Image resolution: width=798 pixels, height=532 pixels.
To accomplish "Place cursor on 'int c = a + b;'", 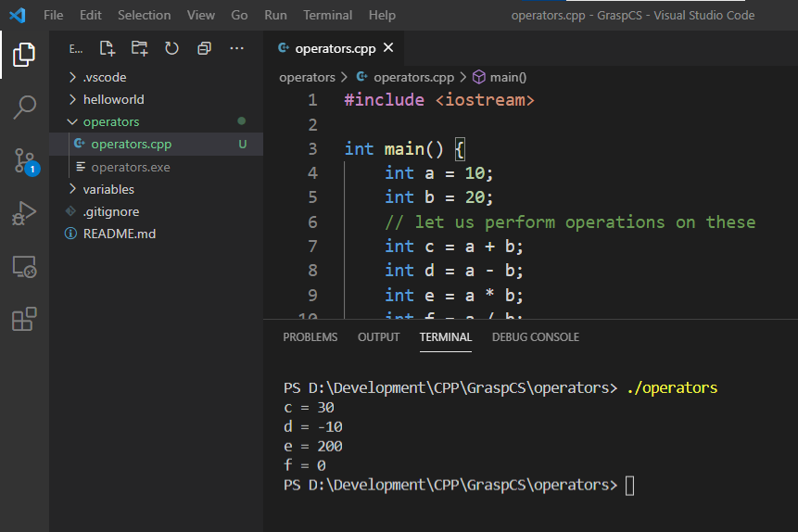I will tap(454, 247).
